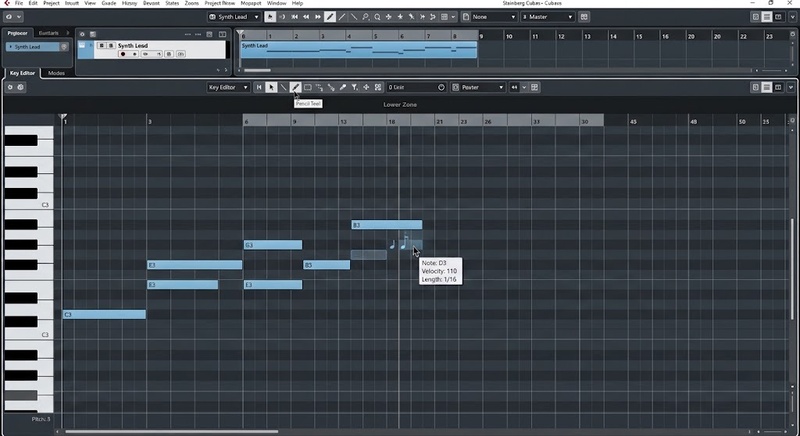Click the Synth Lead MIDI clip in arrangement

point(358,49)
